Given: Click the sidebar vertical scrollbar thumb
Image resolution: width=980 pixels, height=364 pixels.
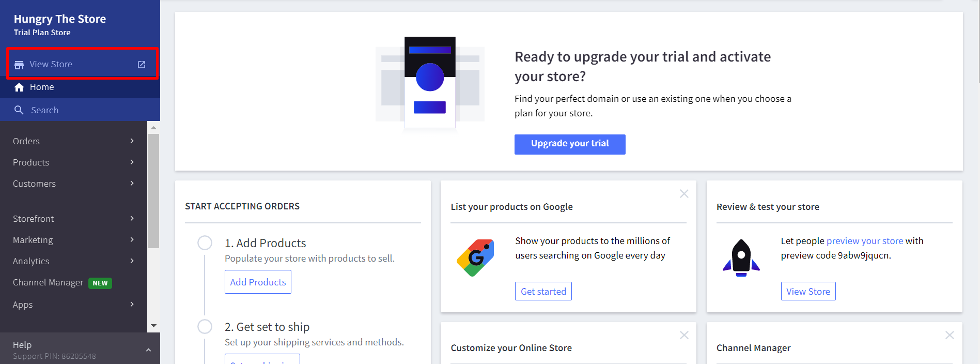Looking at the screenshot, I should coord(153,191).
